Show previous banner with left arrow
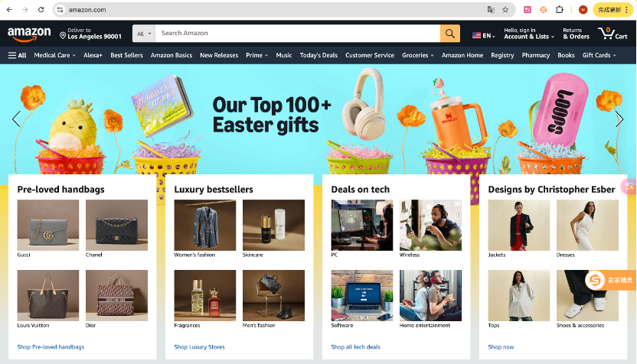 (x=16, y=119)
